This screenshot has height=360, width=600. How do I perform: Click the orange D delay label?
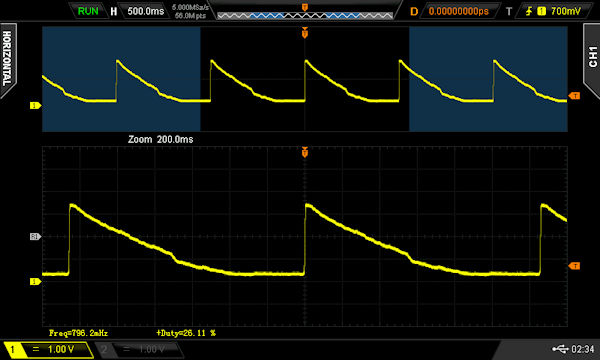(414, 11)
